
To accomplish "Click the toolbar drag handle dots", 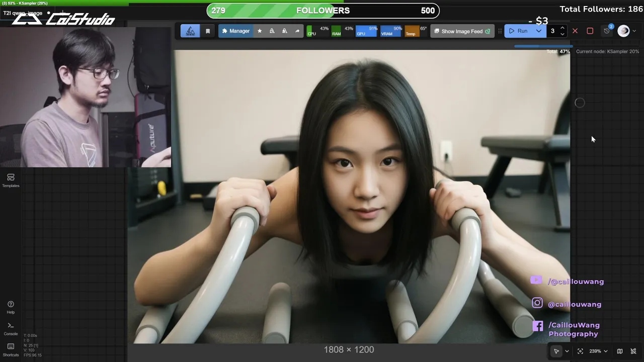I will click(x=500, y=31).
